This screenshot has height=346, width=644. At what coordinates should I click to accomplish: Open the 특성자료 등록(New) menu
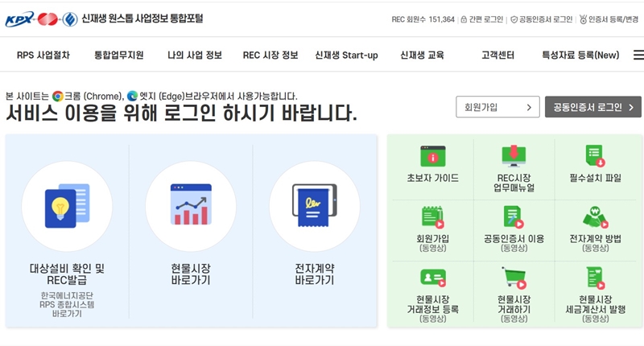[x=580, y=55]
